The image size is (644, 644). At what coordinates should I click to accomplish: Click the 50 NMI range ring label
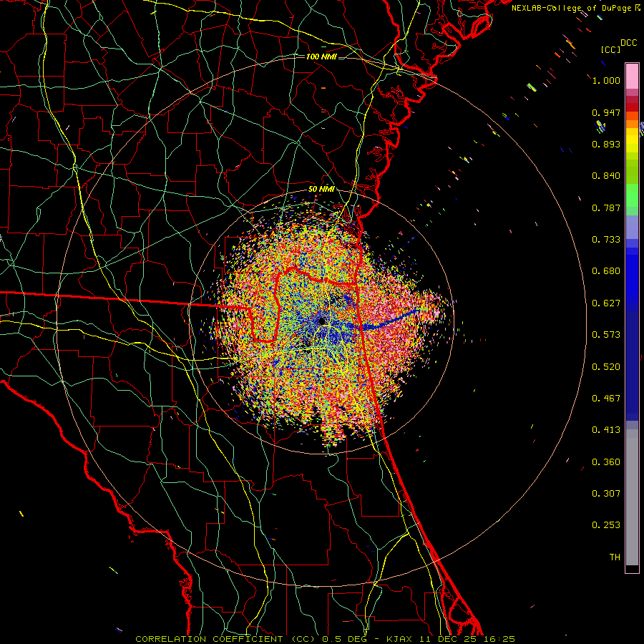pyautogui.click(x=321, y=190)
